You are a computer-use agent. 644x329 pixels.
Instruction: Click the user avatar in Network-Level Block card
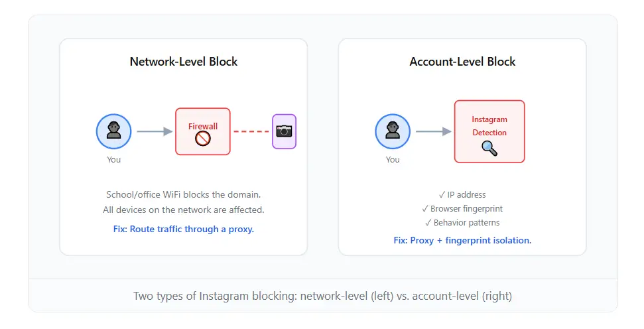click(x=113, y=131)
